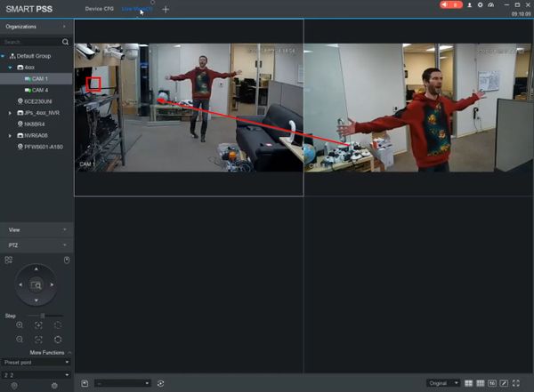Enter fullscreen with bottom-right icon

[x=516, y=382]
